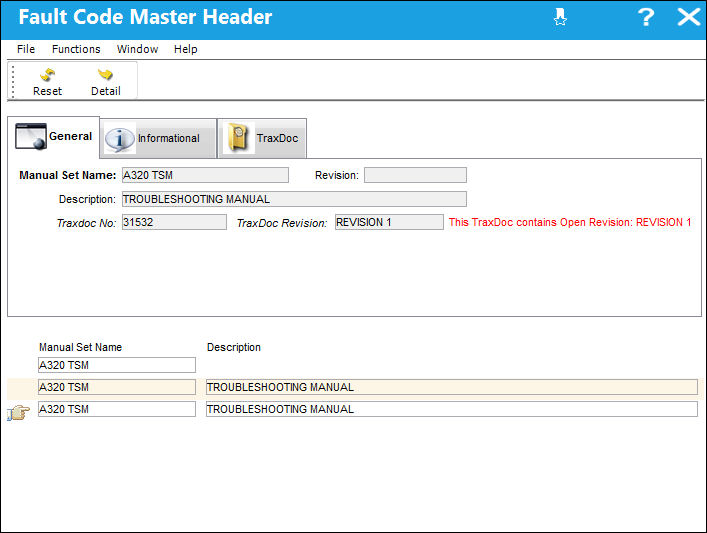Click the Informational tab info icon
Screen dimensions: 707x533
(x=119, y=139)
